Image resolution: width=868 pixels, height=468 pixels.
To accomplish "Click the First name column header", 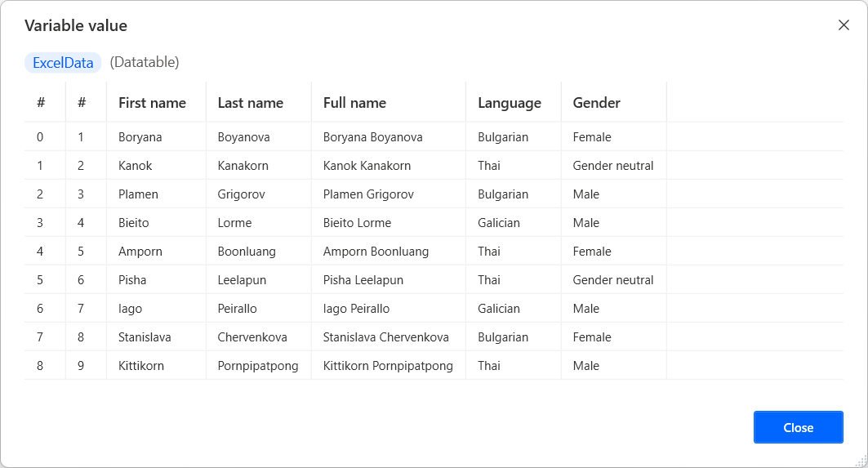I will click(x=152, y=103).
